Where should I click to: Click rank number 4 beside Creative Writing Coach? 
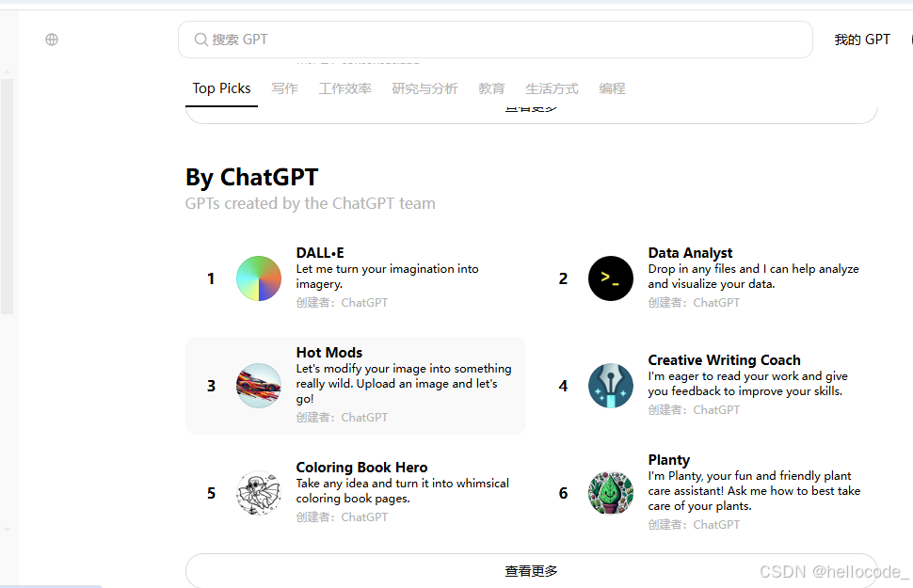[x=563, y=386]
